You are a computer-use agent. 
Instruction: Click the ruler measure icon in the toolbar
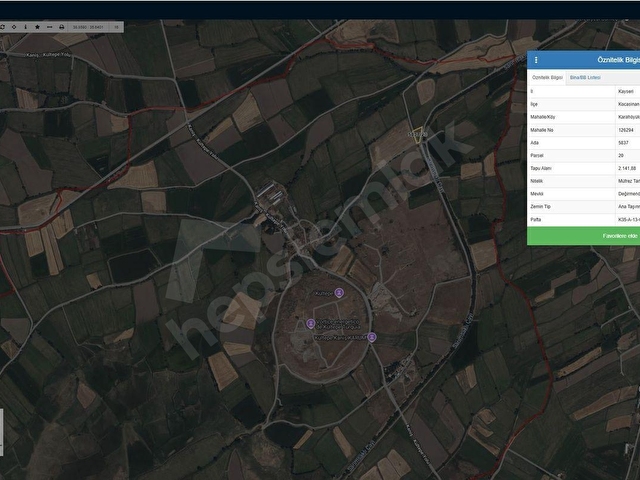pos(49,27)
